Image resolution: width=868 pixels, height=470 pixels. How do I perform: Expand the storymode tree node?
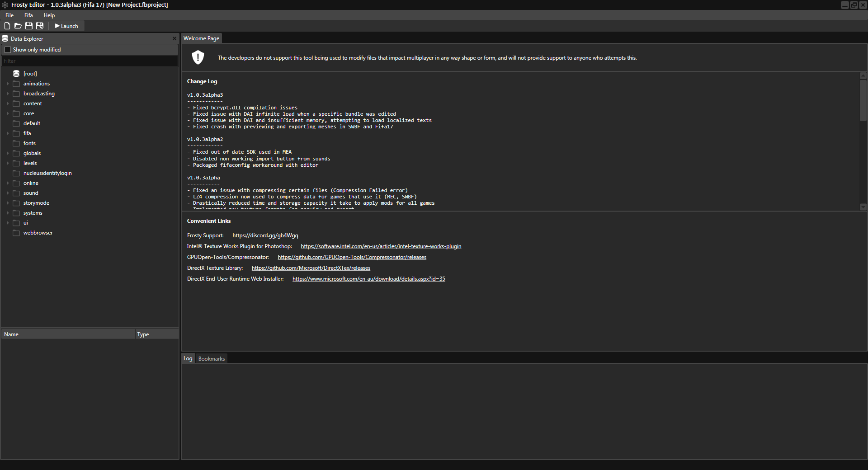(x=8, y=203)
